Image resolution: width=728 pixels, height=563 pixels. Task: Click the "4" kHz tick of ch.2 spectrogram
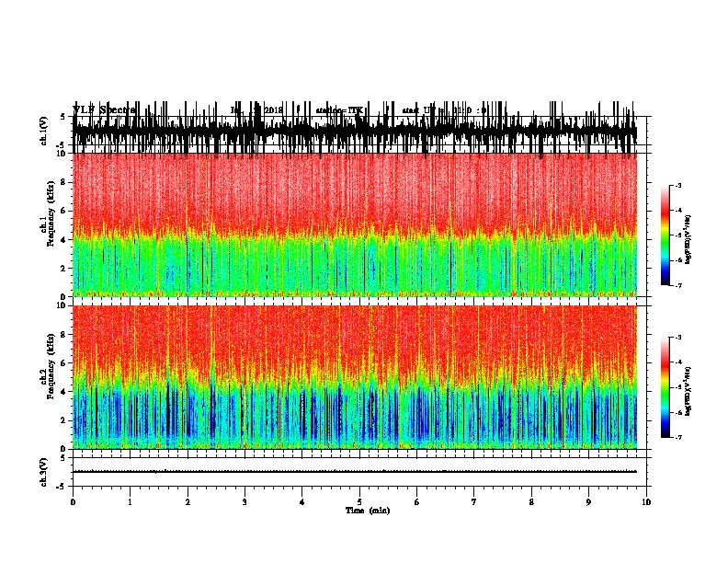pyautogui.click(x=63, y=392)
